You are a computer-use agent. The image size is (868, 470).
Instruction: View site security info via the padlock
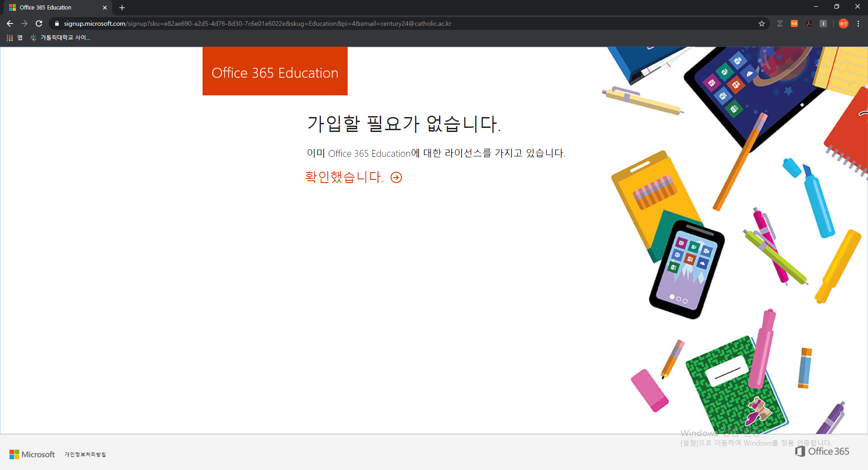[x=57, y=23]
